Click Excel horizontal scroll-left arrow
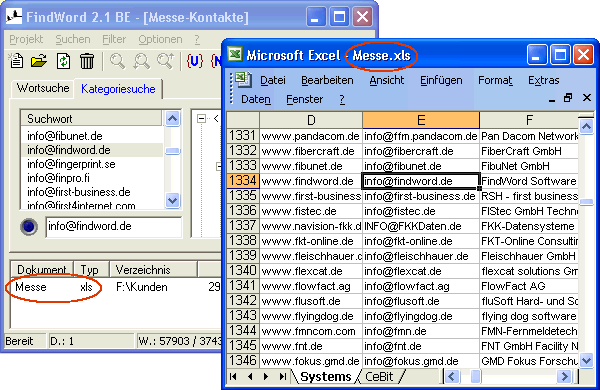This screenshot has width=600, height=390. [x=452, y=377]
